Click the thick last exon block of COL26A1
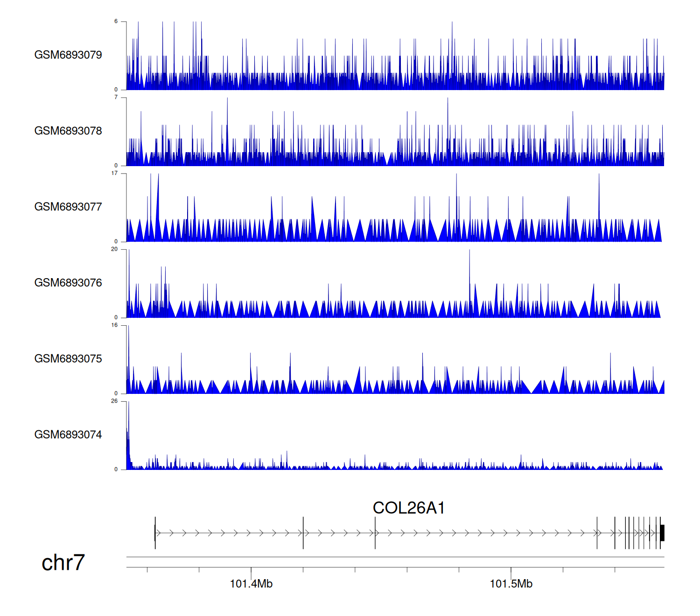This screenshot has width=700, height=616. coord(662,533)
